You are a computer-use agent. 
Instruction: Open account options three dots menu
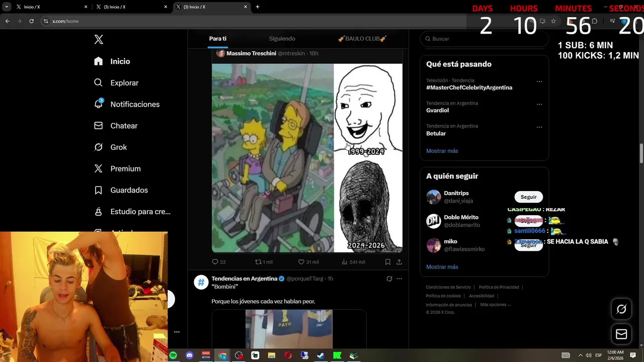177,332
